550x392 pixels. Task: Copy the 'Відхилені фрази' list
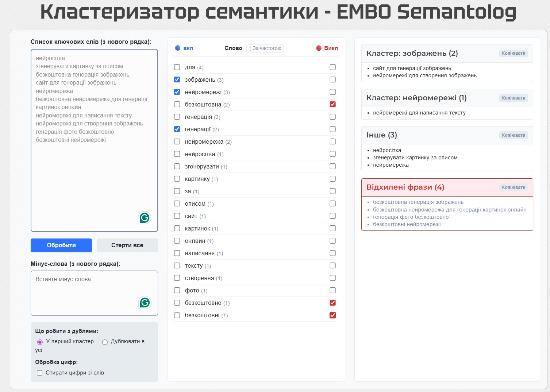[x=514, y=187]
